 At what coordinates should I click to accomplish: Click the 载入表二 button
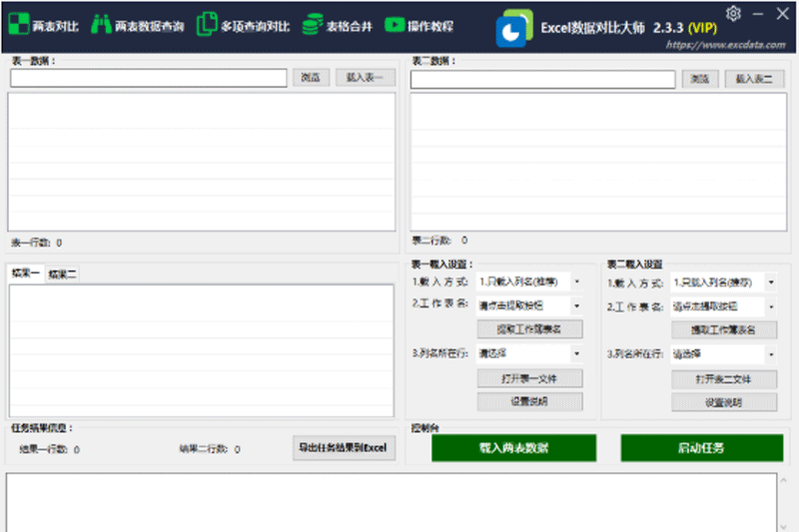coord(754,79)
